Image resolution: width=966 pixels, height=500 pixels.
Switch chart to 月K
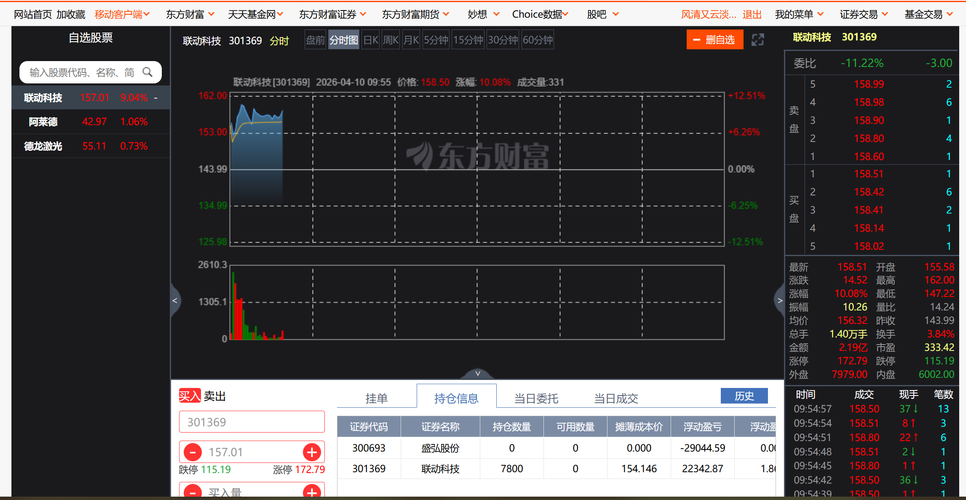point(411,41)
